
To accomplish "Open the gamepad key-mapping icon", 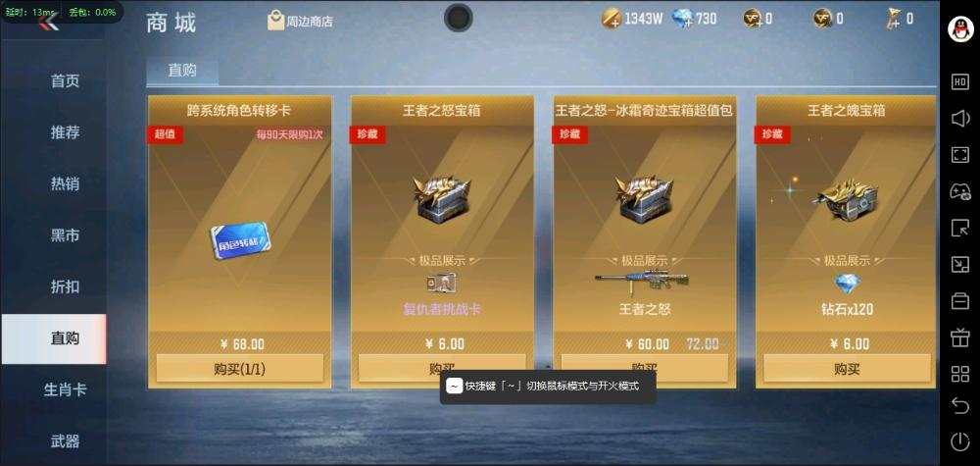I will tap(960, 191).
